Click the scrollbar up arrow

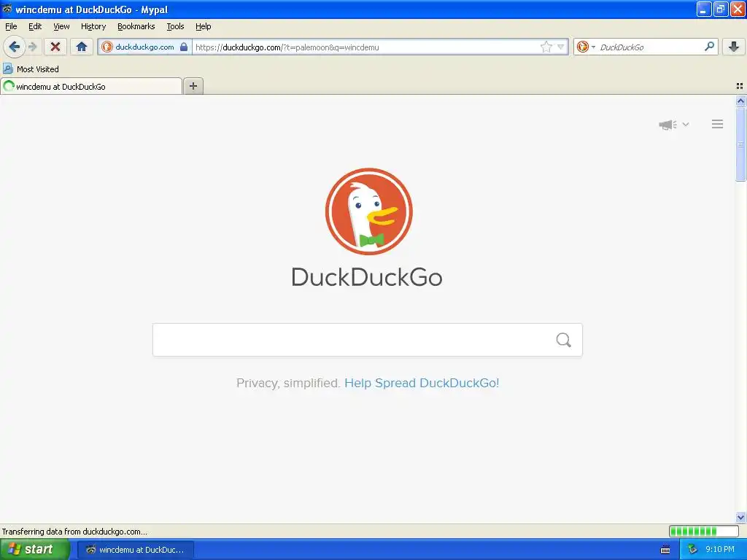coord(740,101)
